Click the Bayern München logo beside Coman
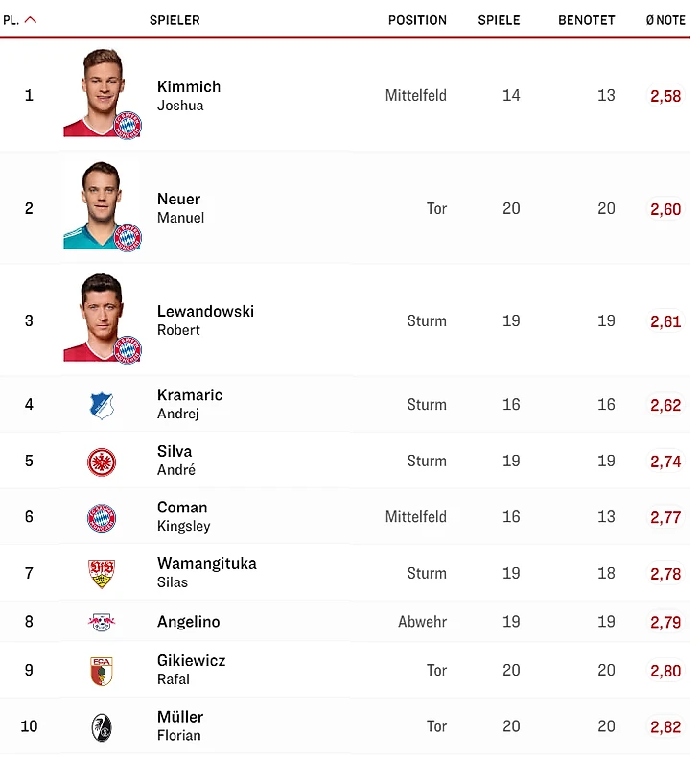The height and width of the screenshot is (759, 700). [102, 517]
